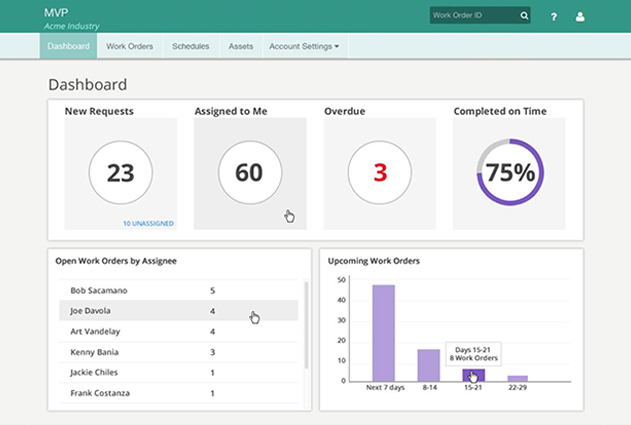Click the search magnifier icon

pos(523,16)
